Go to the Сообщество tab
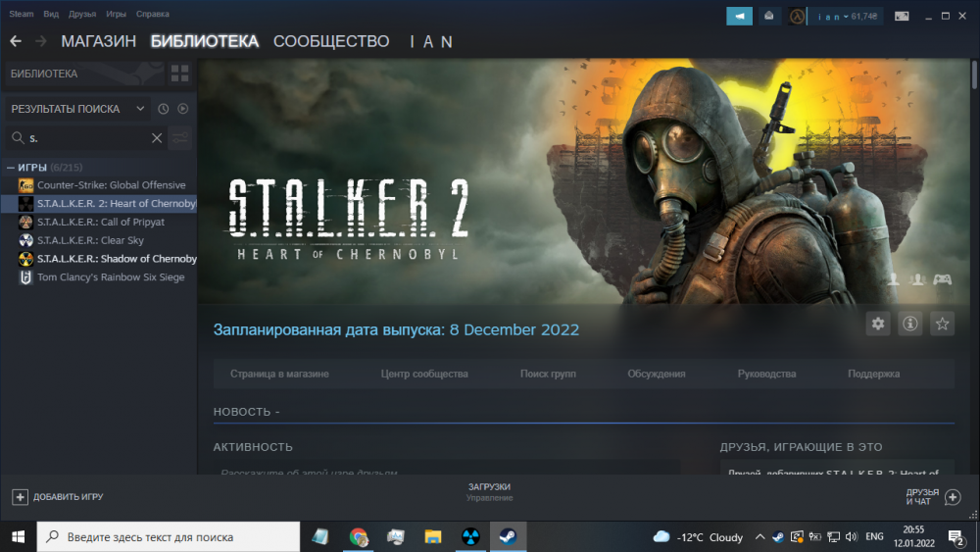The height and width of the screenshot is (552, 980). click(331, 41)
